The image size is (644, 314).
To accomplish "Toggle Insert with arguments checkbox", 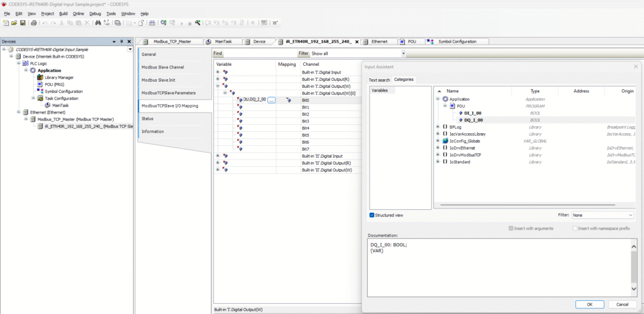I will 511,229.
